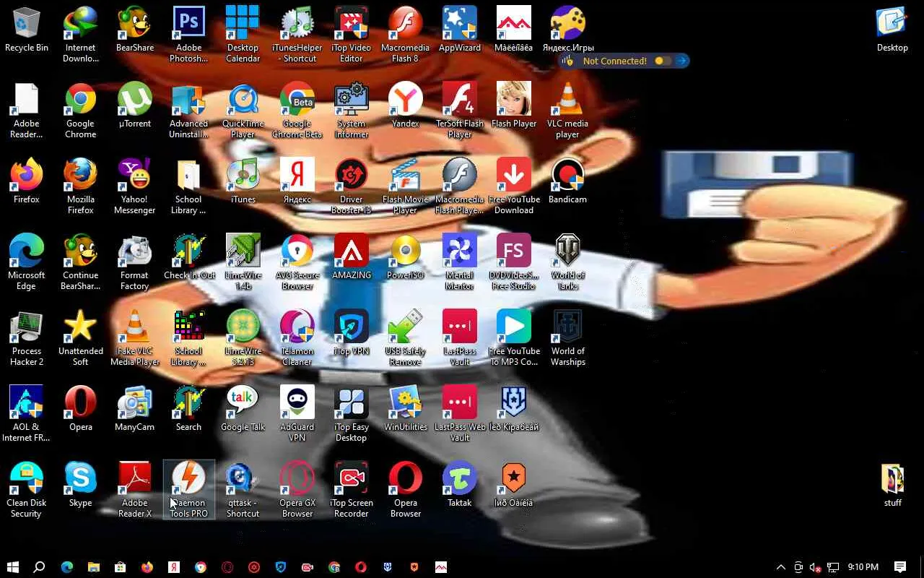The height and width of the screenshot is (578, 924).
Task: Click the Adobe Reader X desktop icon
Action: click(x=135, y=490)
